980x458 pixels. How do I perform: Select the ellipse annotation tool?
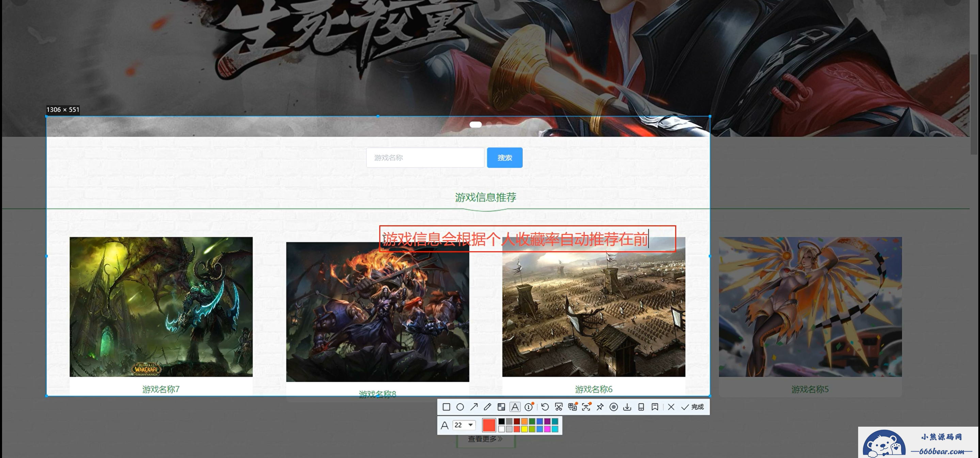460,407
